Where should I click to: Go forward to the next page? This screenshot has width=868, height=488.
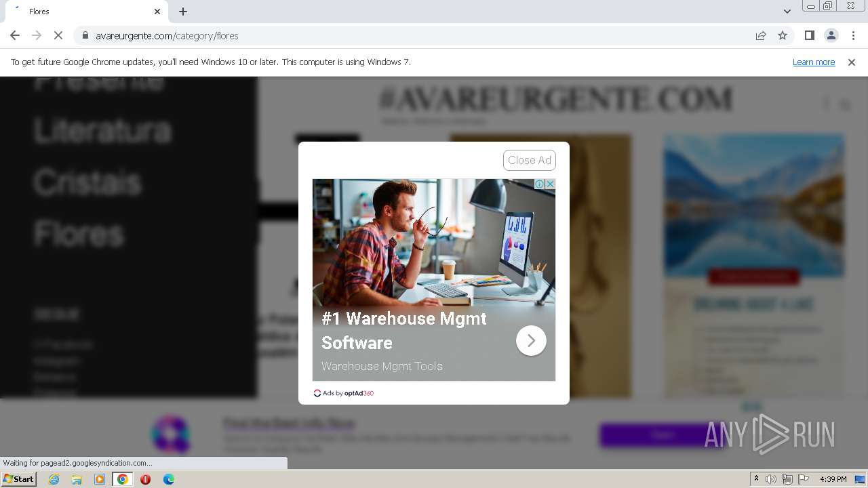(37, 35)
